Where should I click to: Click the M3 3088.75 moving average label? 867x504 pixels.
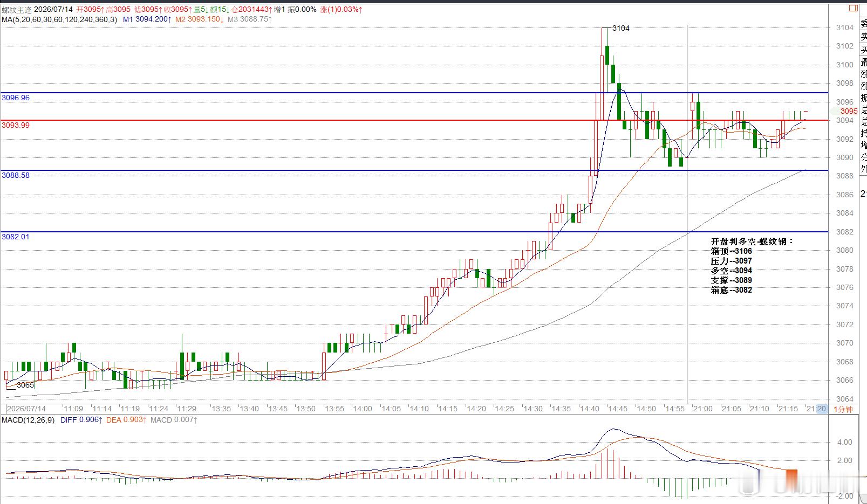pos(249,19)
